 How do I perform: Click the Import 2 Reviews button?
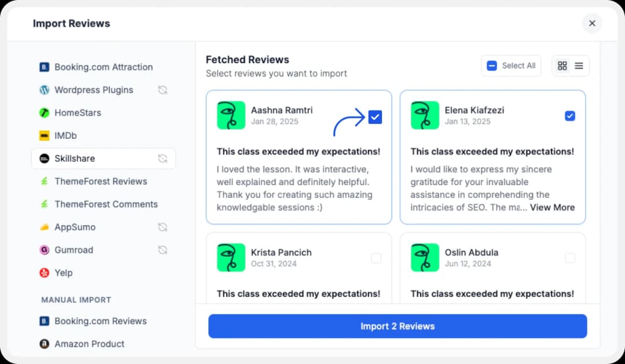tap(398, 326)
